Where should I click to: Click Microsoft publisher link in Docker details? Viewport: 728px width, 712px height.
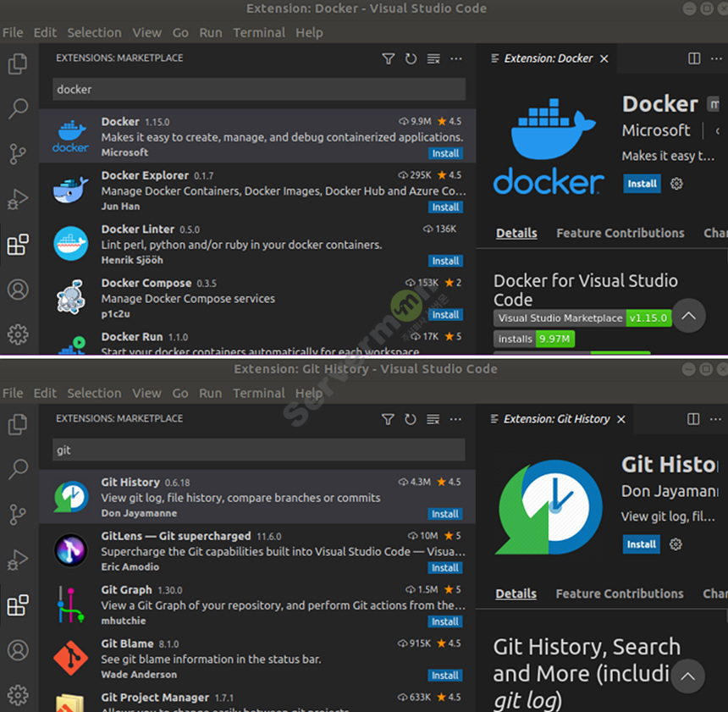655,130
